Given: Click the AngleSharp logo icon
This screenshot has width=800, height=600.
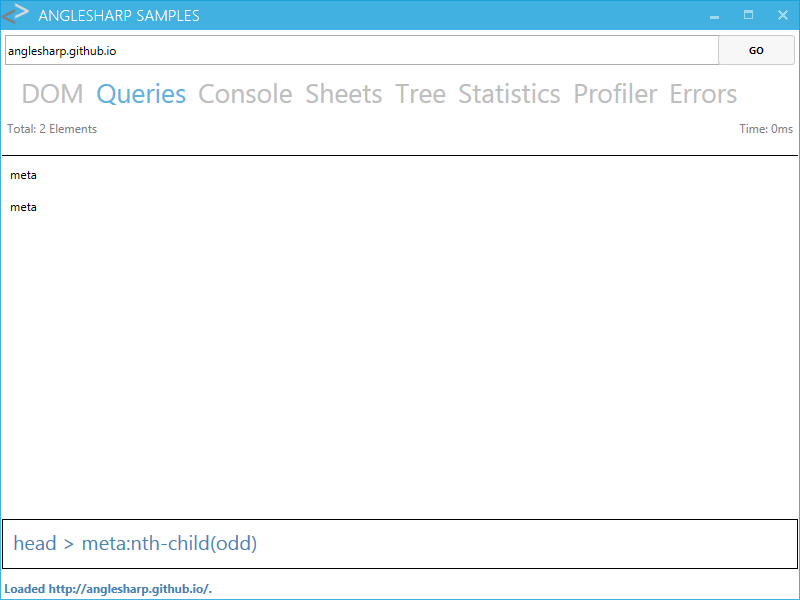Looking at the screenshot, I should [15, 14].
